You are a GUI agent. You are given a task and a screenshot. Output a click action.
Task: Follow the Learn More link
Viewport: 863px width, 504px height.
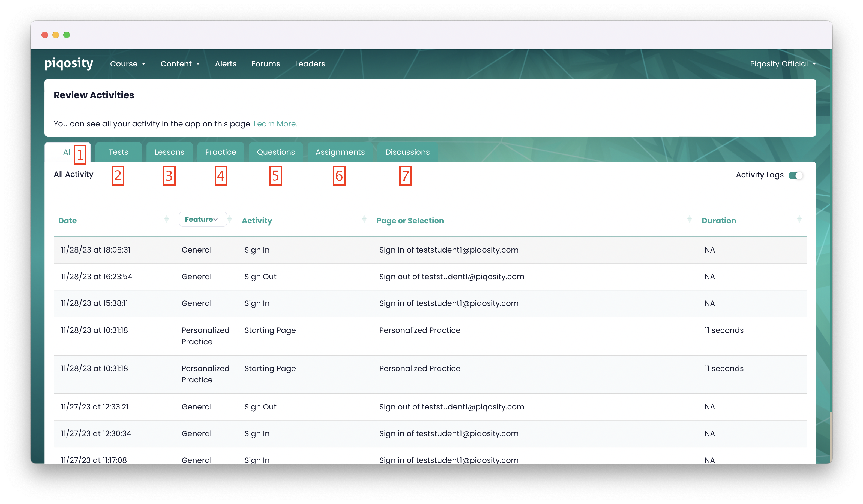(275, 124)
